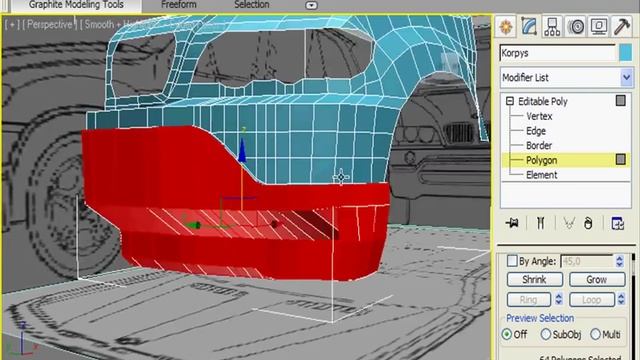The width and height of the screenshot is (640, 360).
Task: Click the Polygon level grey indicator square
Action: (x=620, y=159)
